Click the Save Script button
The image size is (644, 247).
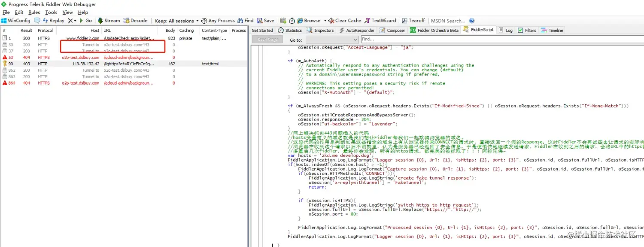267,40
